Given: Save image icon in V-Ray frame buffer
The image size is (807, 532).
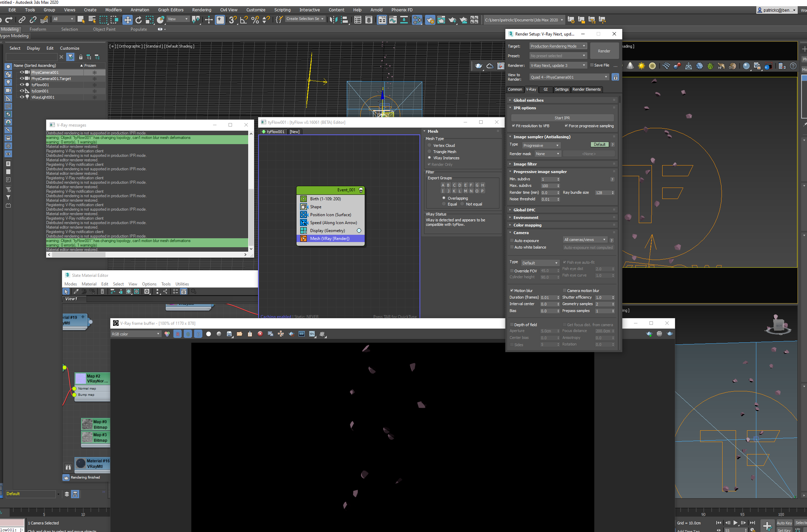Looking at the screenshot, I should (229, 334).
